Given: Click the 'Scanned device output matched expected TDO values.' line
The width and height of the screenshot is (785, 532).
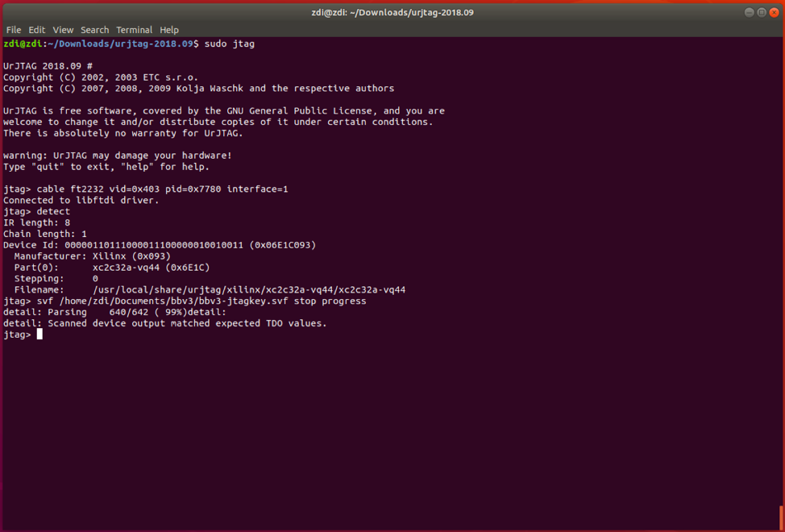Looking at the screenshot, I should 164,323.
